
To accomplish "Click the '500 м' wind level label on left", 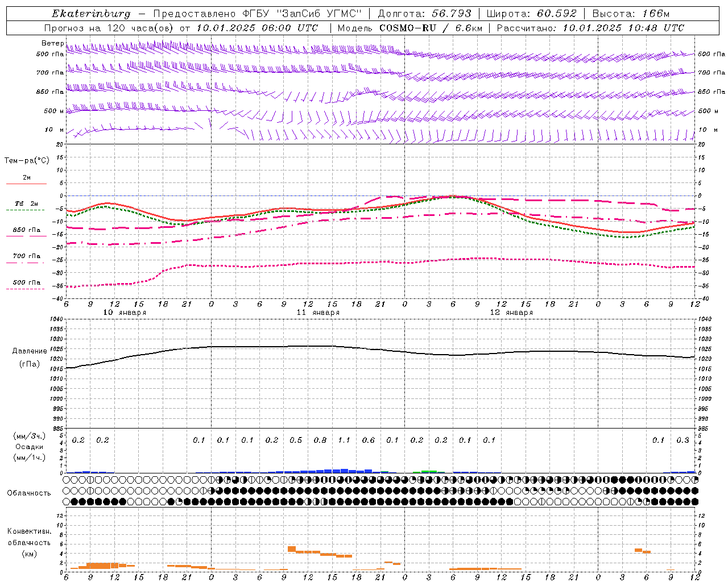I will (x=54, y=111).
